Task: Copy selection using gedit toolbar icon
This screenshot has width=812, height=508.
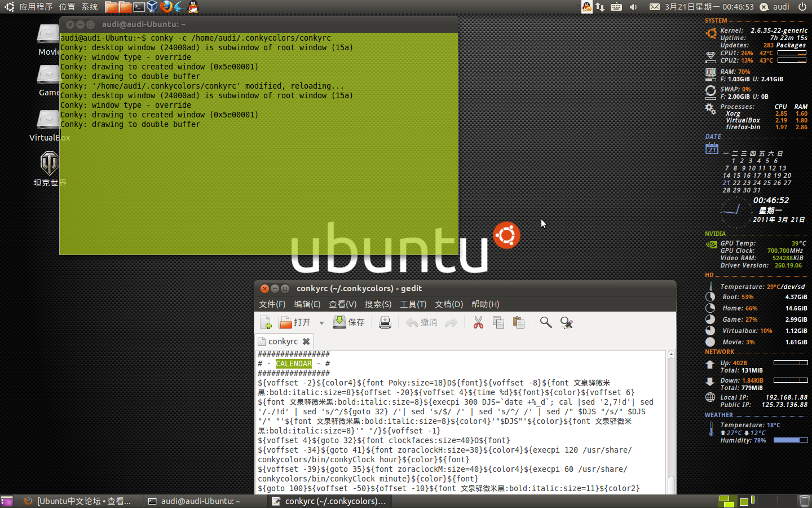Action: point(498,322)
